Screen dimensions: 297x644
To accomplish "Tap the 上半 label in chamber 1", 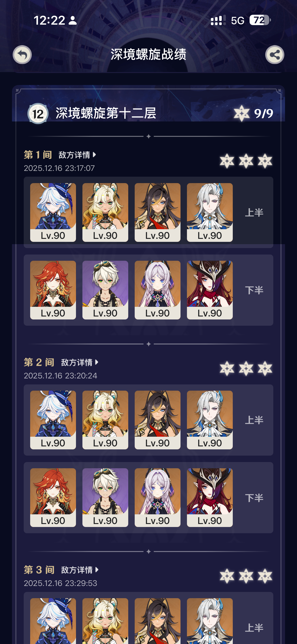I will tap(254, 213).
